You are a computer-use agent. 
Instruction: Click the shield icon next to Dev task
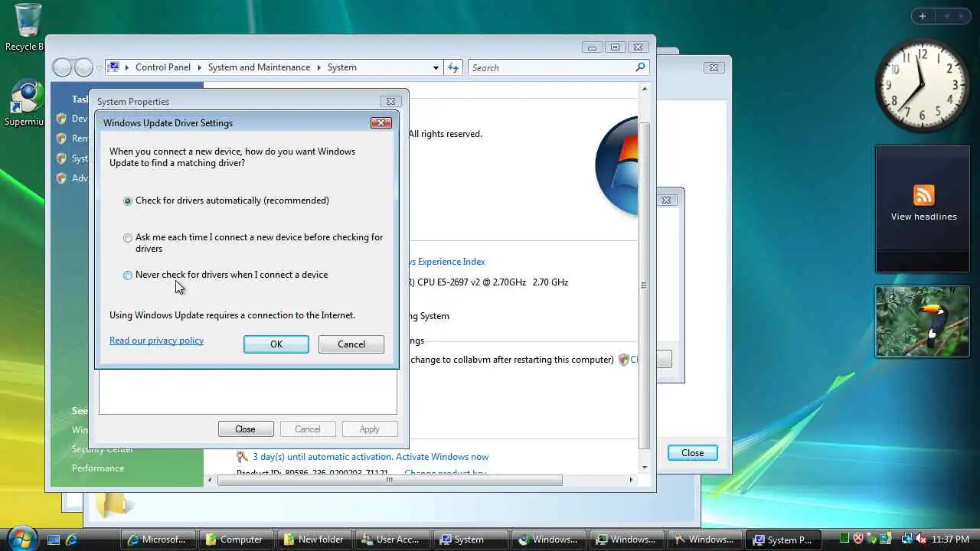tap(61, 119)
